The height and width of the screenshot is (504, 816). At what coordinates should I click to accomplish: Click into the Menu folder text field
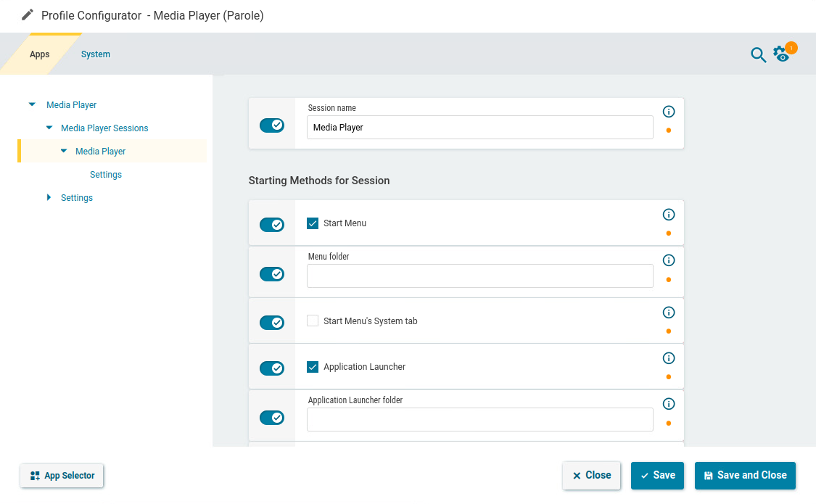point(479,276)
